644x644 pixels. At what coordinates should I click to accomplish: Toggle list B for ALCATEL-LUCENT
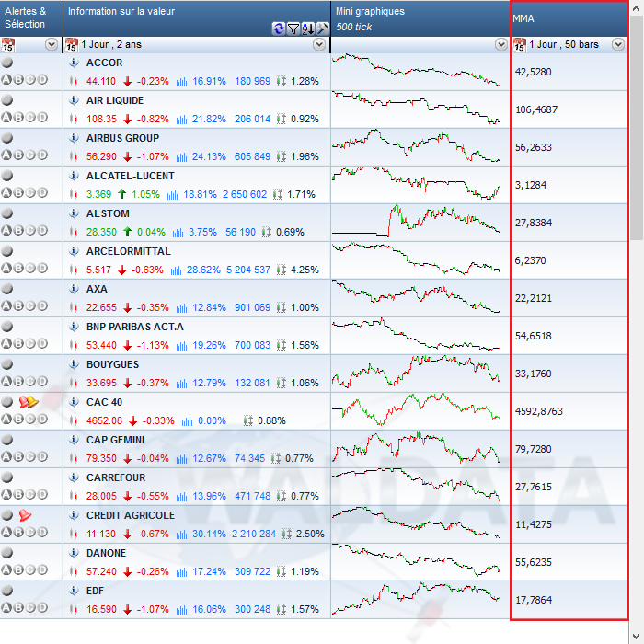tap(18, 192)
